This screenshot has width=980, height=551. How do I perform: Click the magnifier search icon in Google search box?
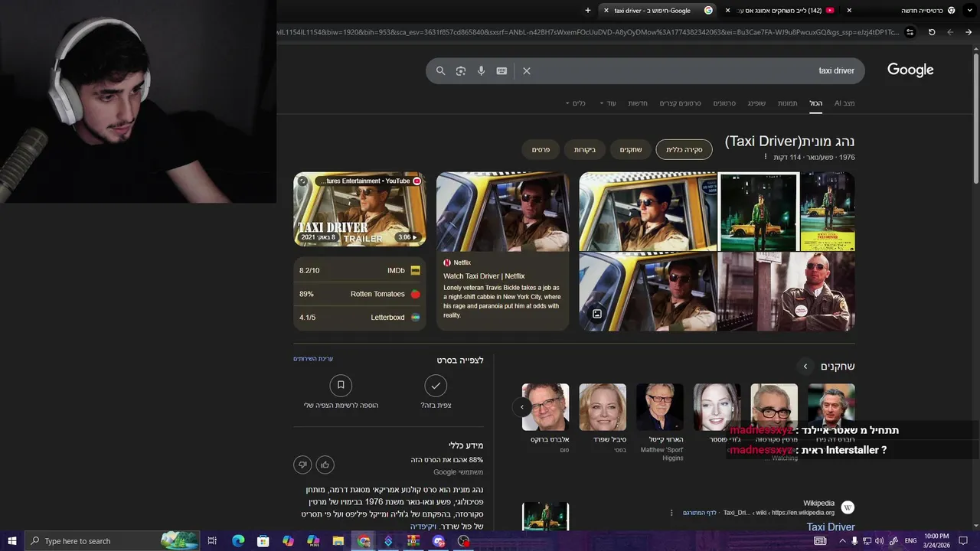pos(440,70)
